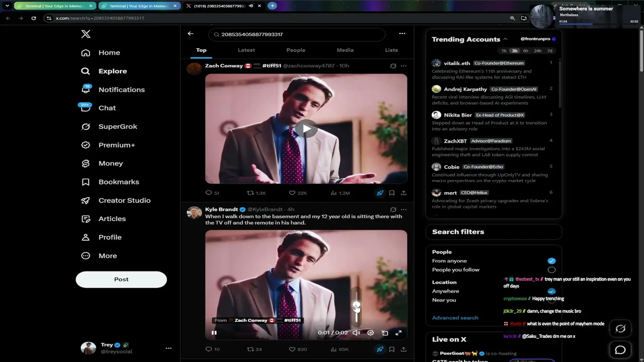
Task: Share the Kyle Brandt post
Action: coord(404,349)
